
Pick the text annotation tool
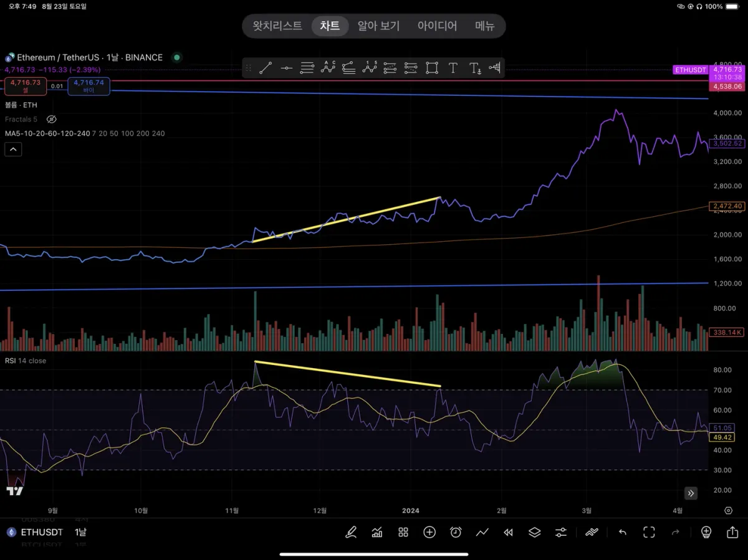point(453,68)
